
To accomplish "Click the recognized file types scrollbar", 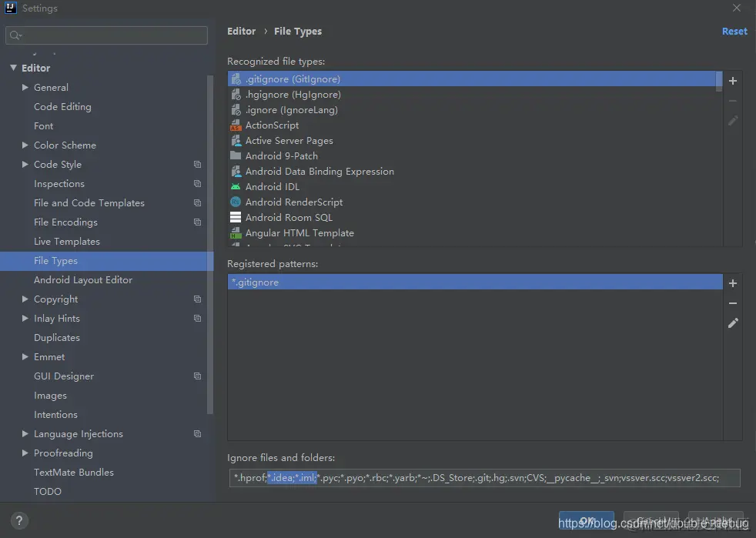I will point(719,81).
